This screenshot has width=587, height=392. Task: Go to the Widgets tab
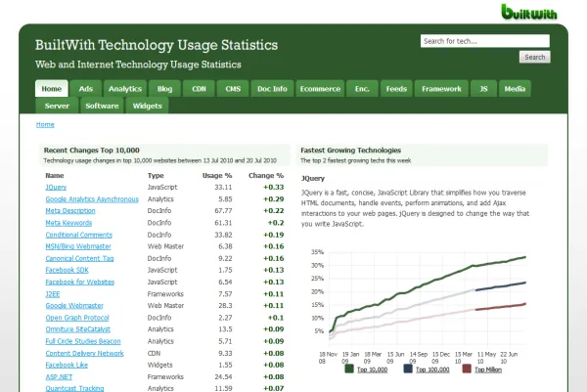pyautogui.click(x=147, y=106)
